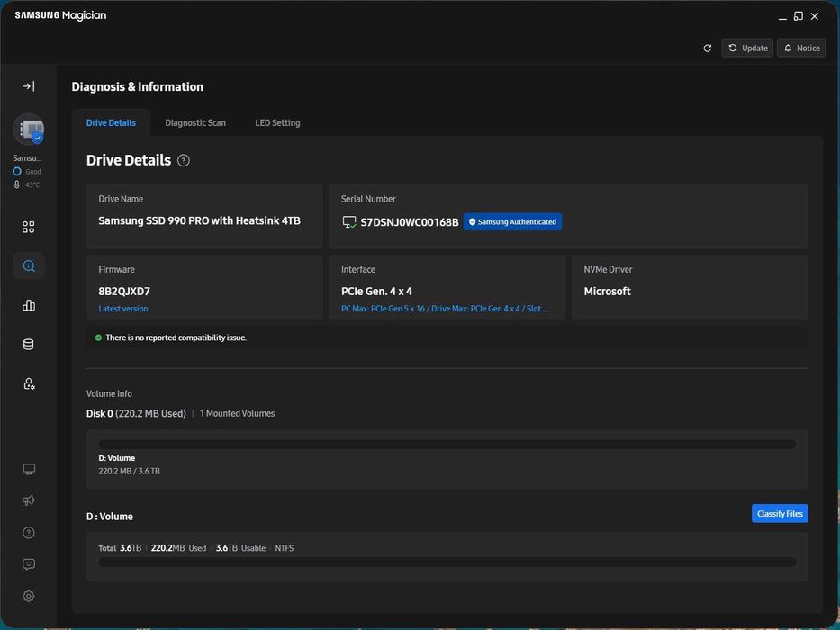This screenshot has height=630, width=840.
Task: Select drive name Samsung SSD 990 PRO text
Action: coord(199,220)
